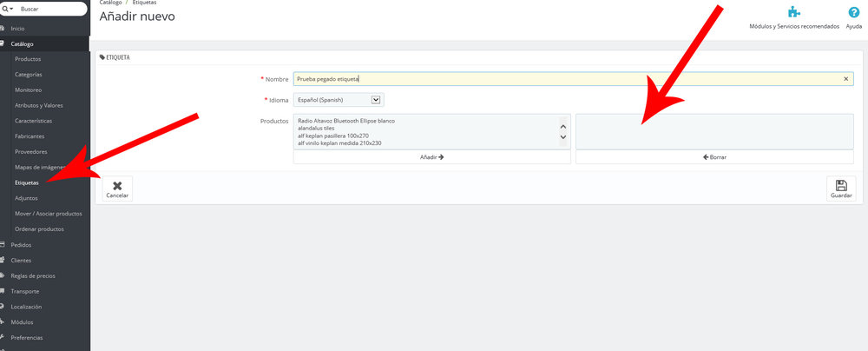Select 'alandalus tiles' in product list
Screen dimensions: 868x351
coord(316,129)
